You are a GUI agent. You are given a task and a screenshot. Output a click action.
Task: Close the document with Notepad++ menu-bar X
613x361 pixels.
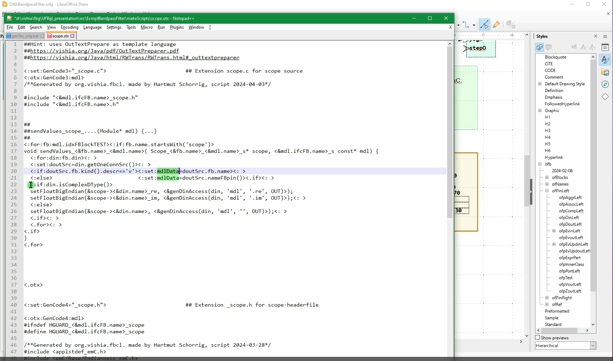(x=450, y=27)
